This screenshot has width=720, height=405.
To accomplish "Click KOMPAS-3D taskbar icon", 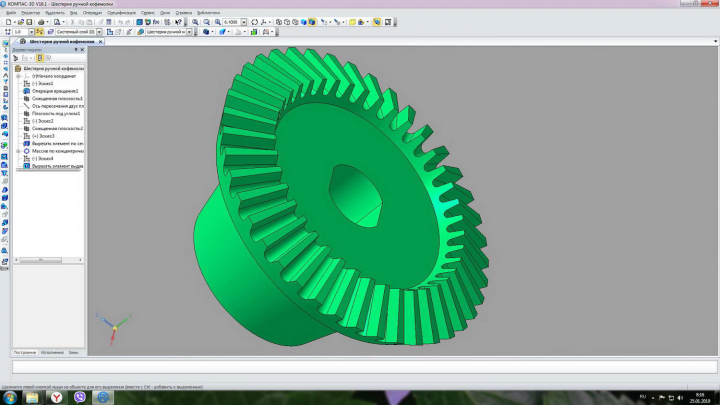I will point(103,398).
